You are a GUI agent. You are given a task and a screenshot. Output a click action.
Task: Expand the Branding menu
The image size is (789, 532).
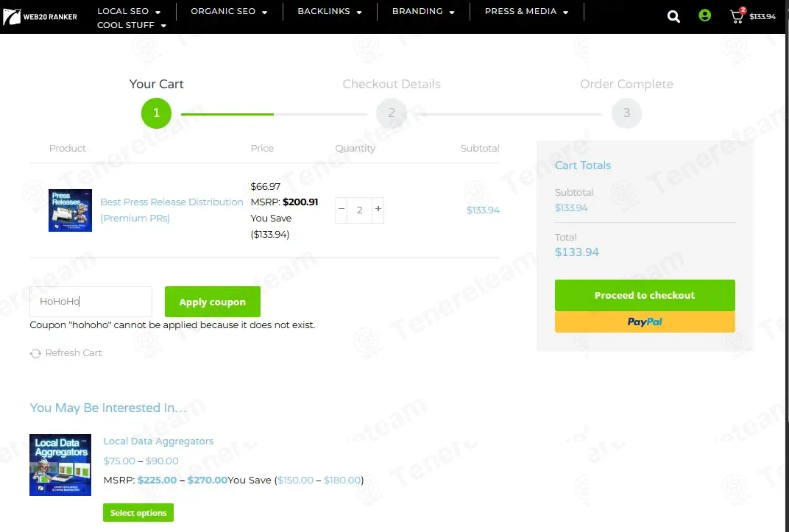tap(423, 11)
